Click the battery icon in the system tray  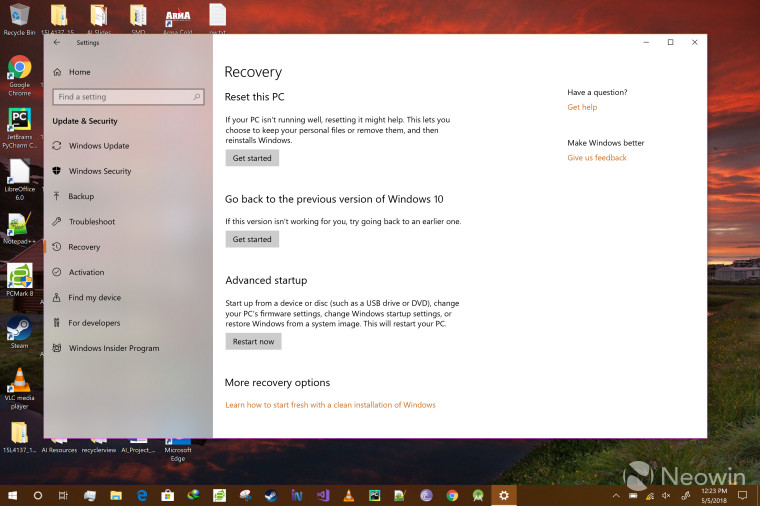point(633,495)
